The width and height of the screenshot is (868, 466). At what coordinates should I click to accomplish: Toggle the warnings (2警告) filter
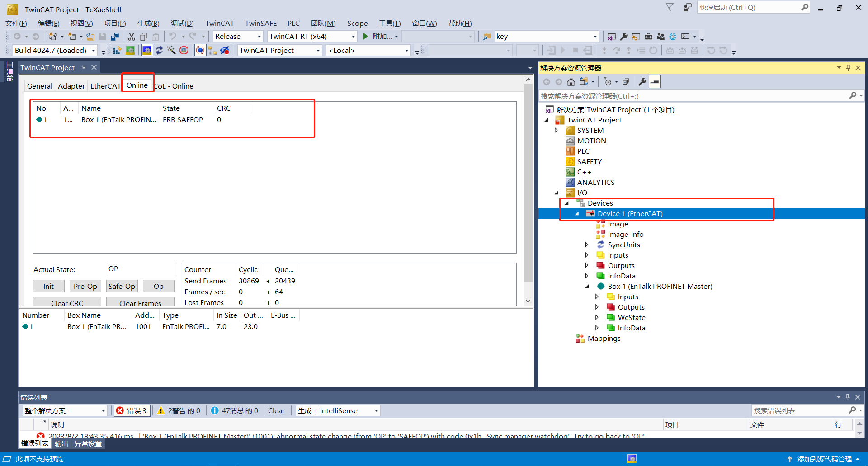click(x=179, y=410)
